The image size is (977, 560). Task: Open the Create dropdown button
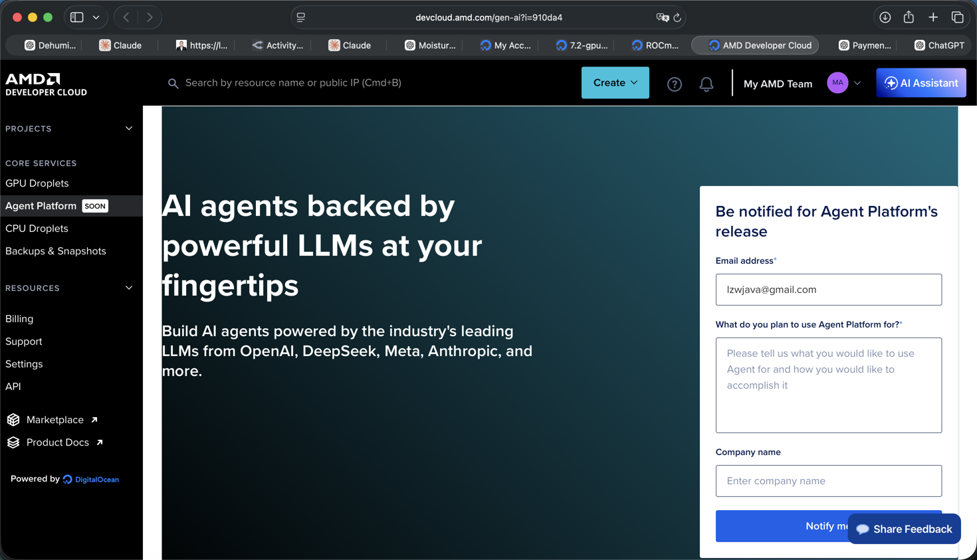click(x=615, y=83)
